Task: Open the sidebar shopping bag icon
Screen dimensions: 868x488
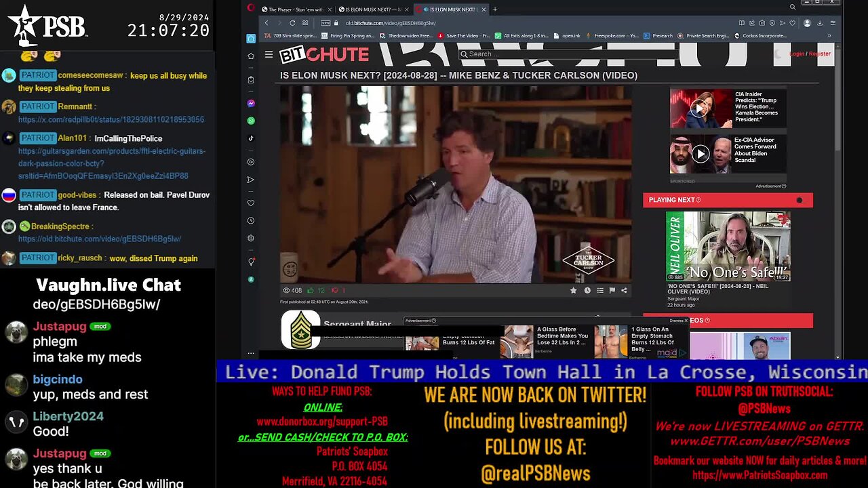Action: coord(251,80)
